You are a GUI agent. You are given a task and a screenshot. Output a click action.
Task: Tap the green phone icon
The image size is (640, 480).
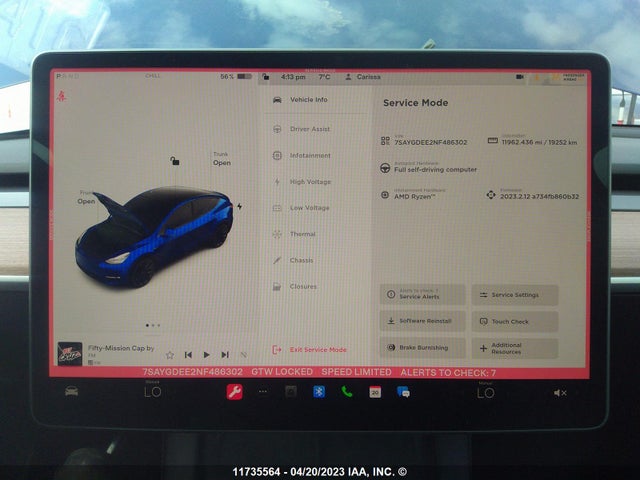pos(346,392)
